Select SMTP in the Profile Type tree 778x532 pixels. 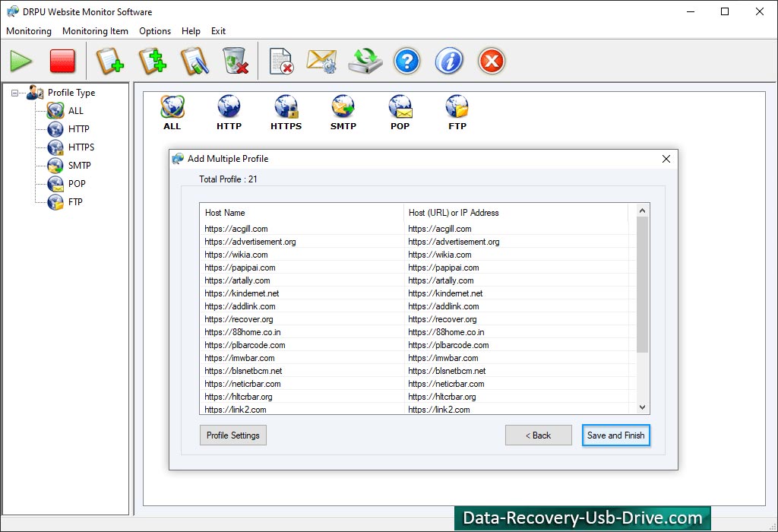pos(79,166)
